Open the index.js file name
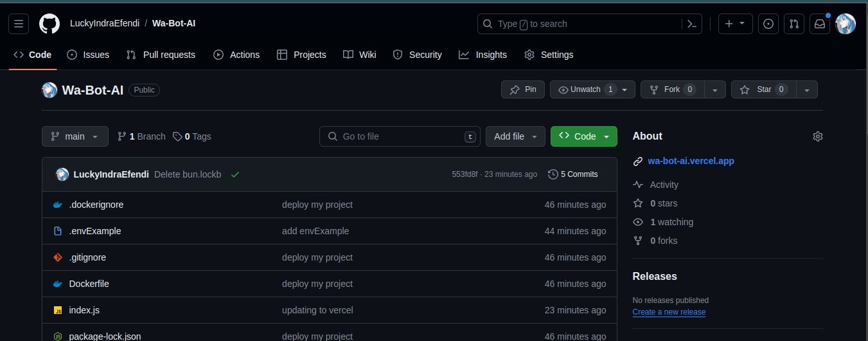This screenshot has width=868, height=341. click(x=84, y=310)
